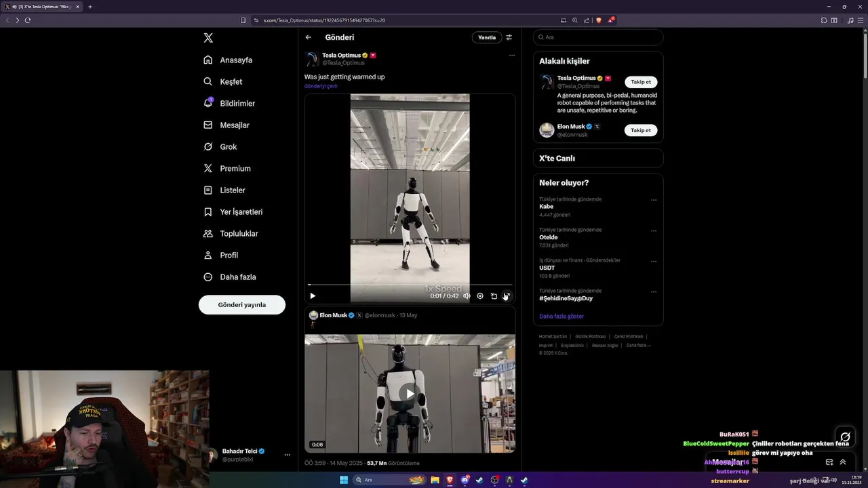Mute the video with the speaker icon

coord(467,296)
